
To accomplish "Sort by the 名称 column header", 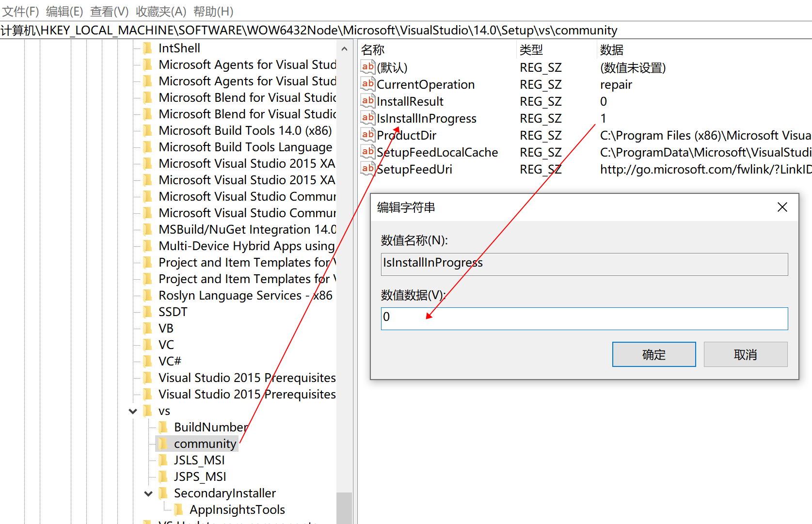I will click(373, 50).
